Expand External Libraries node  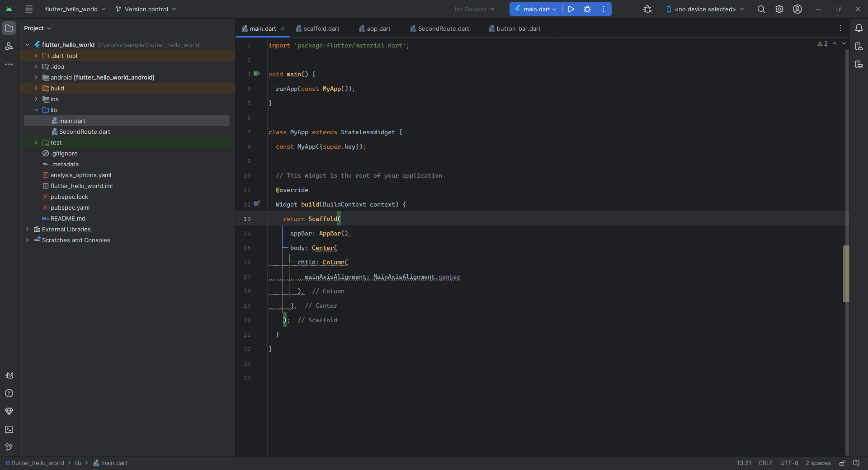(28, 229)
